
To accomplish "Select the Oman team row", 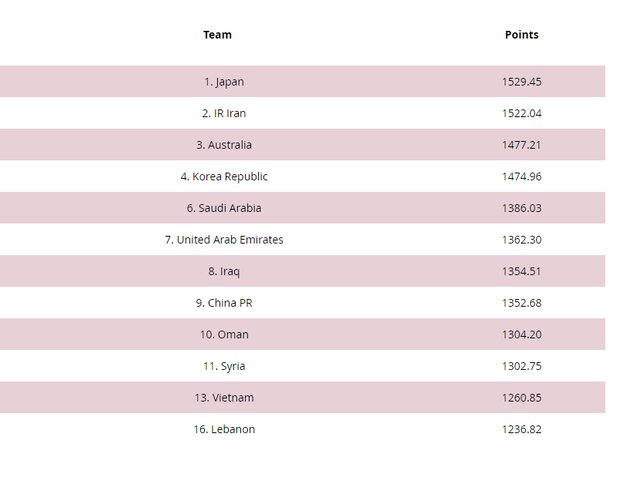I will [x=224, y=335].
